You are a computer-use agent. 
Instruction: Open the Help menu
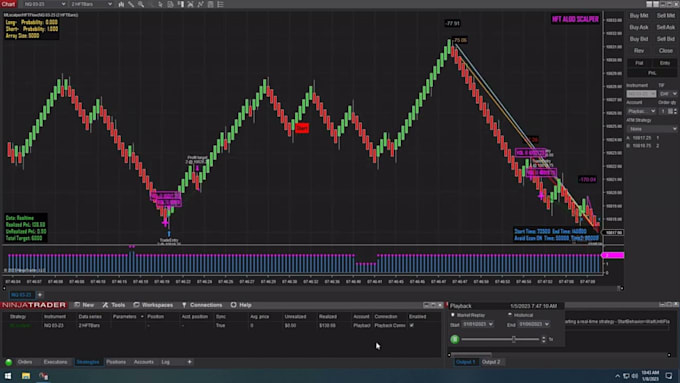(241, 305)
